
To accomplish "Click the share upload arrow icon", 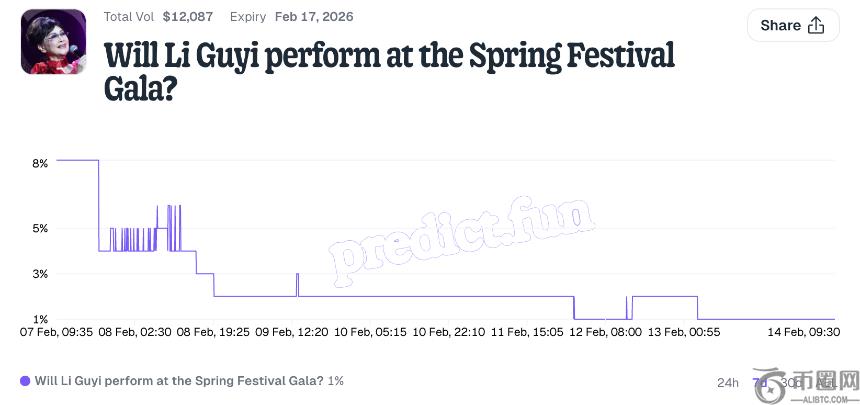I will (816, 26).
